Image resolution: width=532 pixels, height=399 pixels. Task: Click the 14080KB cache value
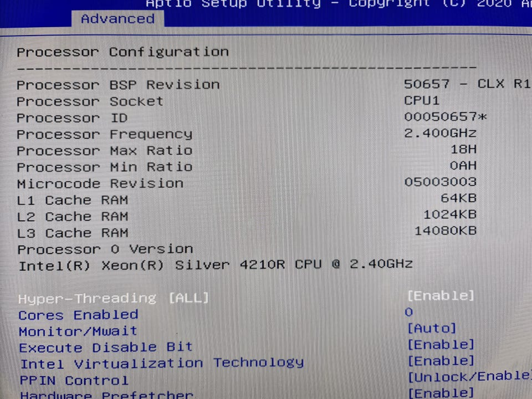click(446, 231)
